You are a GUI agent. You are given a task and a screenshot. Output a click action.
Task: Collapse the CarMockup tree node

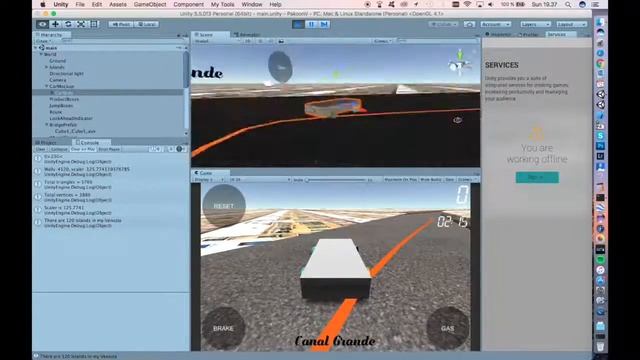tap(47, 86)
